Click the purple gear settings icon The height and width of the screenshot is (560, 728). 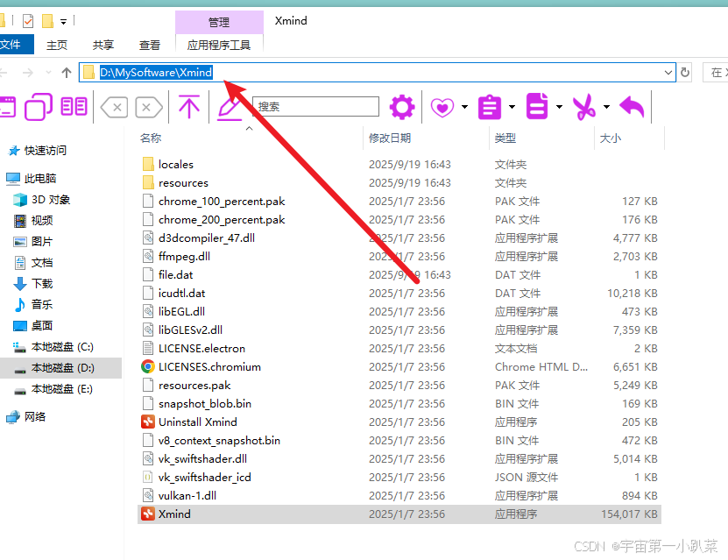401,107
